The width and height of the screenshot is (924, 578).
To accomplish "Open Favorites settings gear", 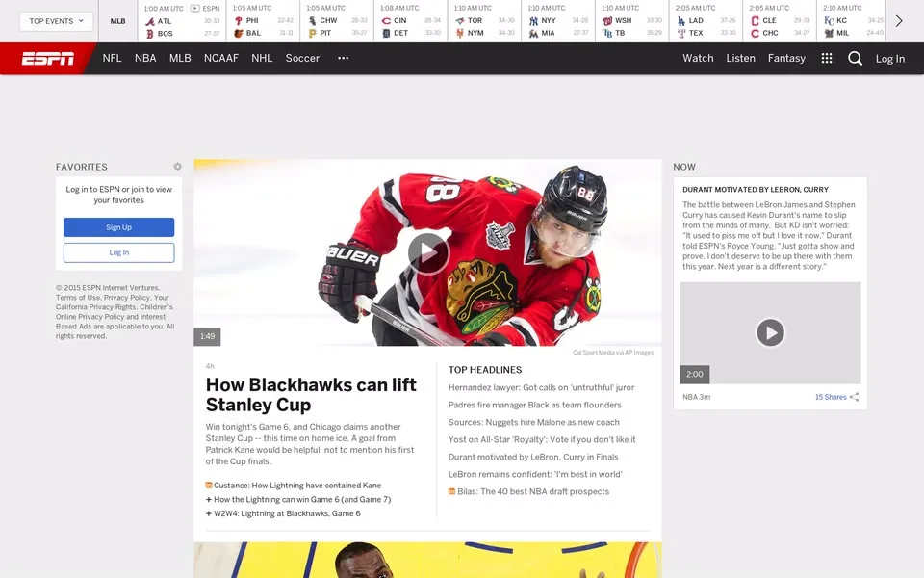I will [x=177, y=167].
